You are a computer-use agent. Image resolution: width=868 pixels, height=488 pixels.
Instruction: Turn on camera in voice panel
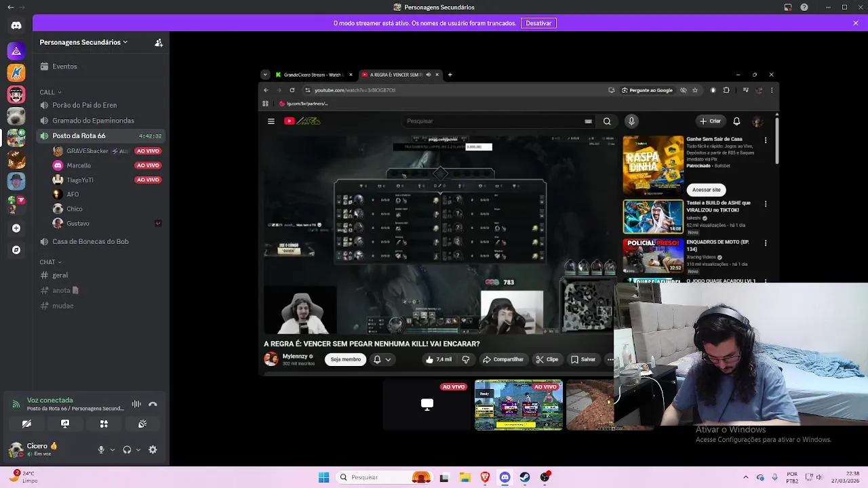(x=26, y=424)
